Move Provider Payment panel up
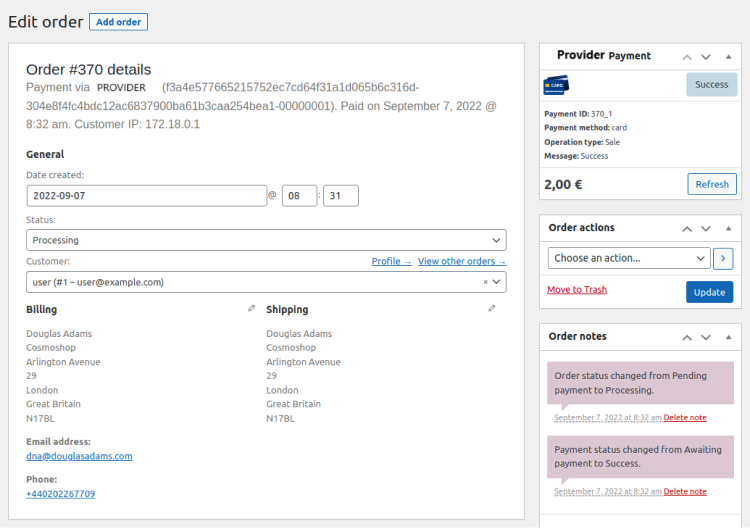750x528 pixels. 687,57
